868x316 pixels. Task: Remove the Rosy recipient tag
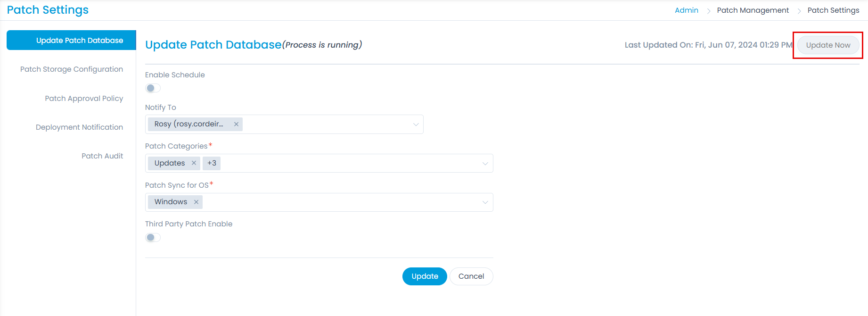(x=236, y=124)
